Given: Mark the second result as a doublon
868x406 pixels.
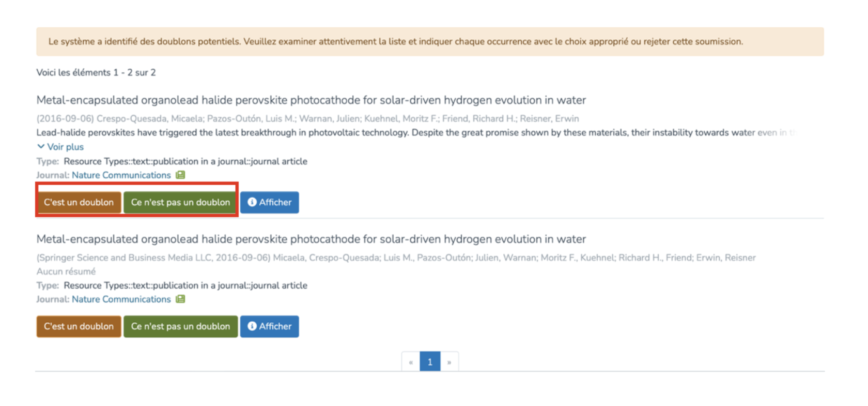Looking at the screenshot, I should pyautogui.click(x=79, y=326).
